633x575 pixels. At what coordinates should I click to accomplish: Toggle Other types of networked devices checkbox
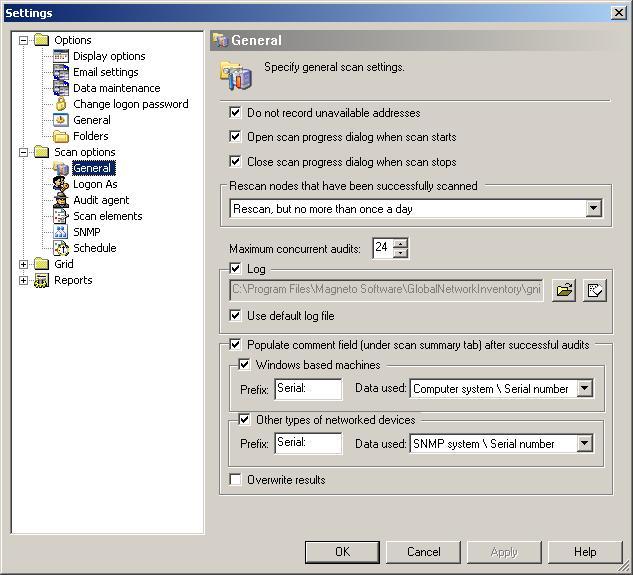coord(244,420)
